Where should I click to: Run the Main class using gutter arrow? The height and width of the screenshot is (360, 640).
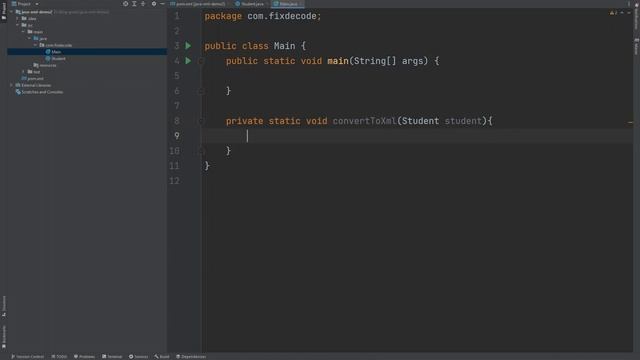[188, 46]
